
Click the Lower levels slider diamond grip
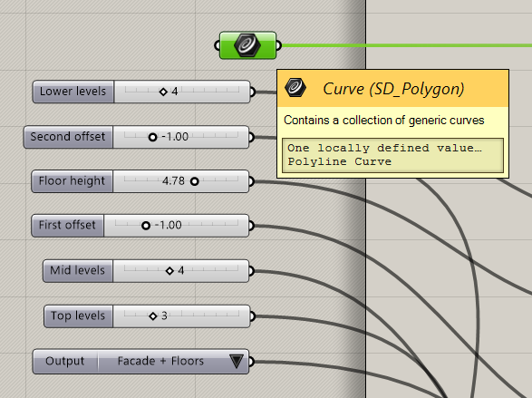pyautogui.click(x=163, y=92)
